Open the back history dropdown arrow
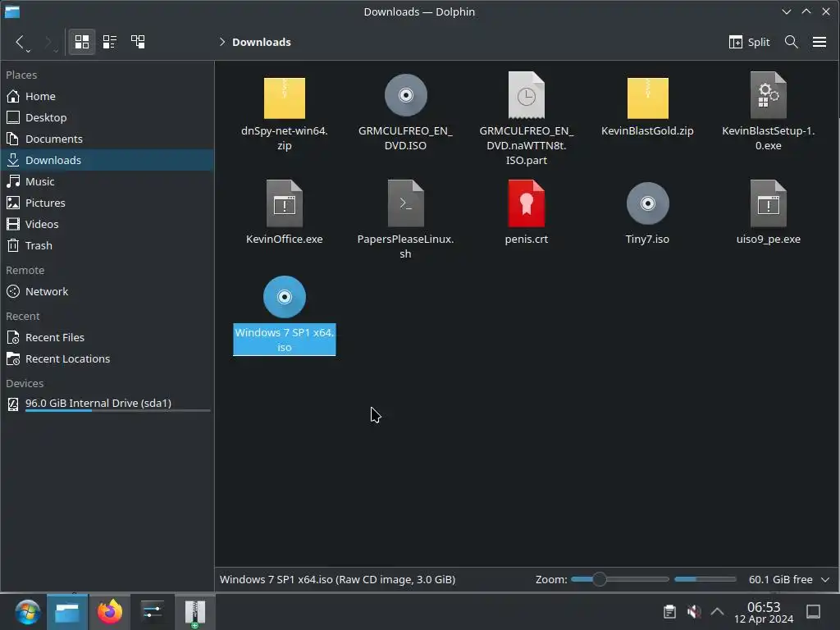840x630 pixels. click(x=29, y=50)
